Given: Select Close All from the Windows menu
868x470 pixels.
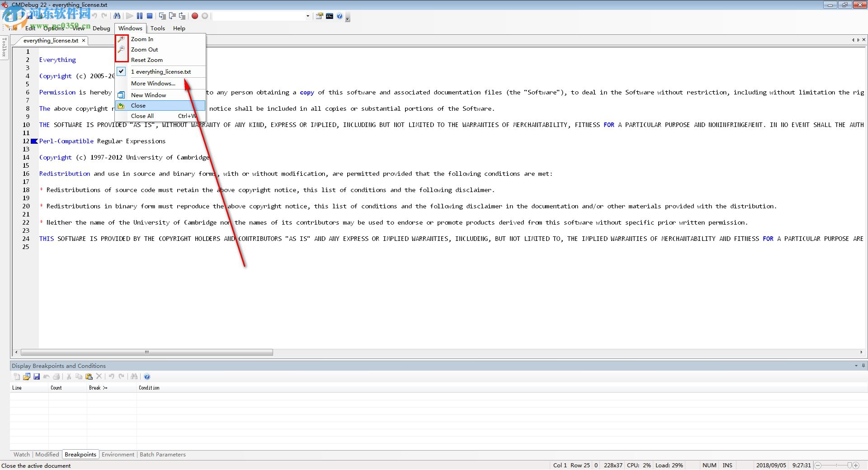Looking at the screenshot, I should point(142,116).
